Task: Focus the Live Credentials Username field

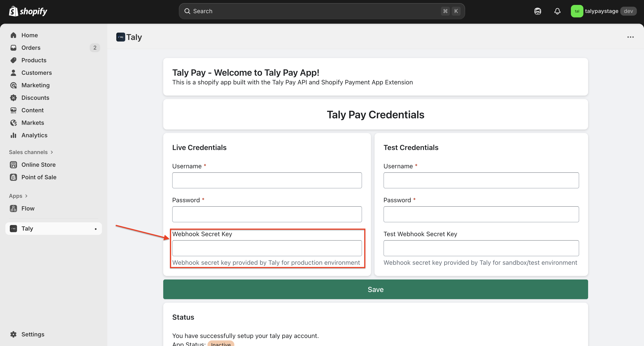Action: pyautogui.click(x=267, y=180)
